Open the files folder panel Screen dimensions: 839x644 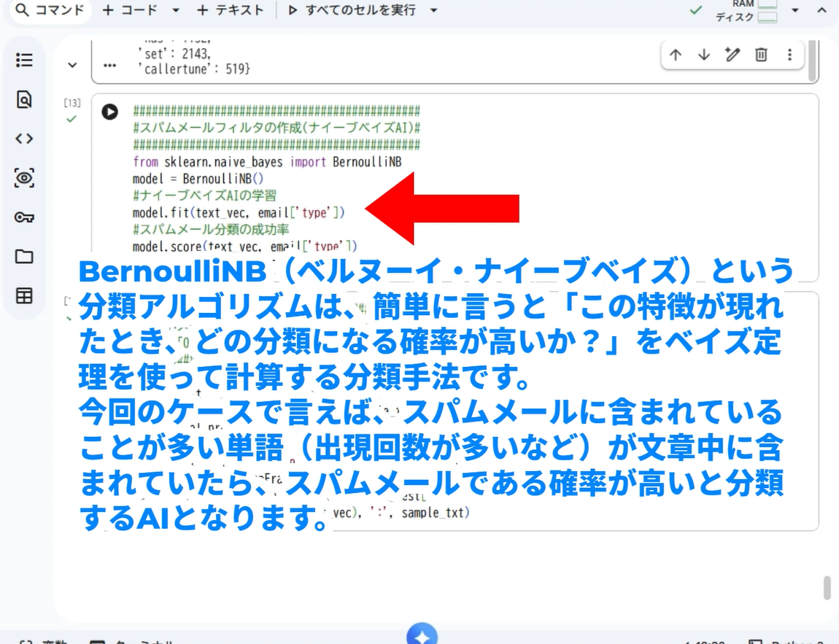coord(24,256)
